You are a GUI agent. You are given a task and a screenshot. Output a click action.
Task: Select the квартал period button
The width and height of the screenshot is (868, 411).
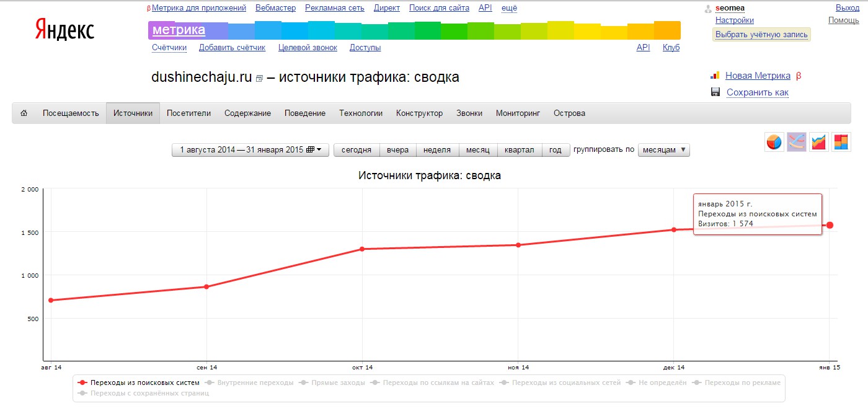pos(520,150)
